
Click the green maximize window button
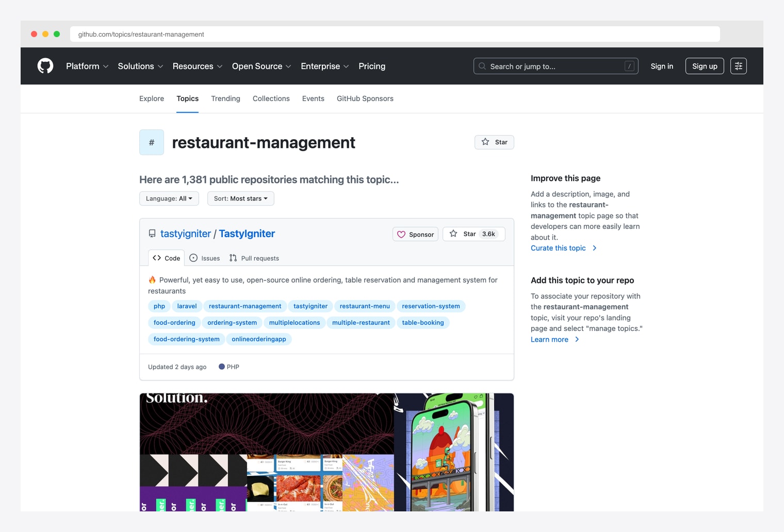coord(57,34)
